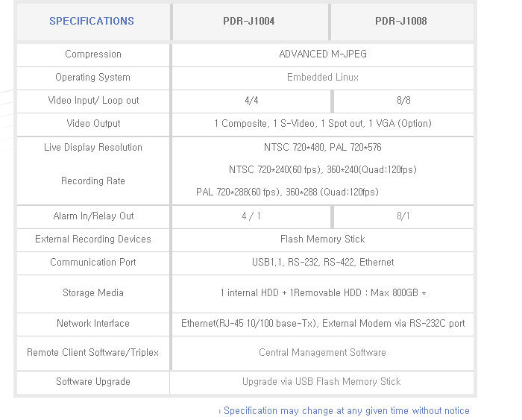Select the Video Input/ Loop out label

pyautogui.click(x=93, y=101)
